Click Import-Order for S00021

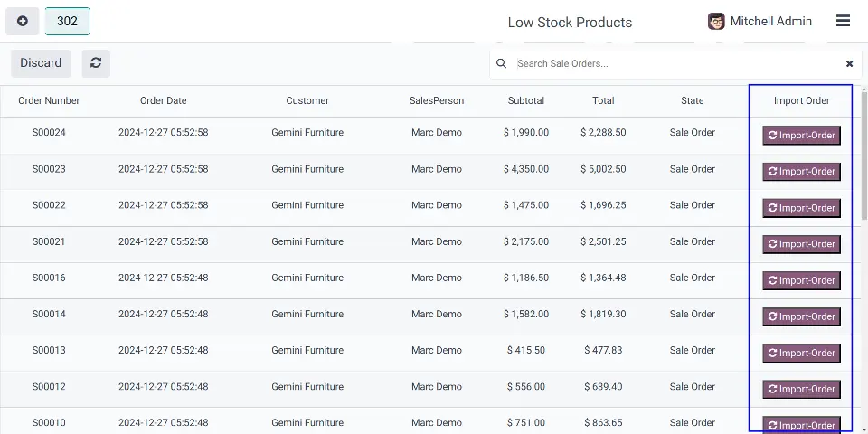point(802,244)
